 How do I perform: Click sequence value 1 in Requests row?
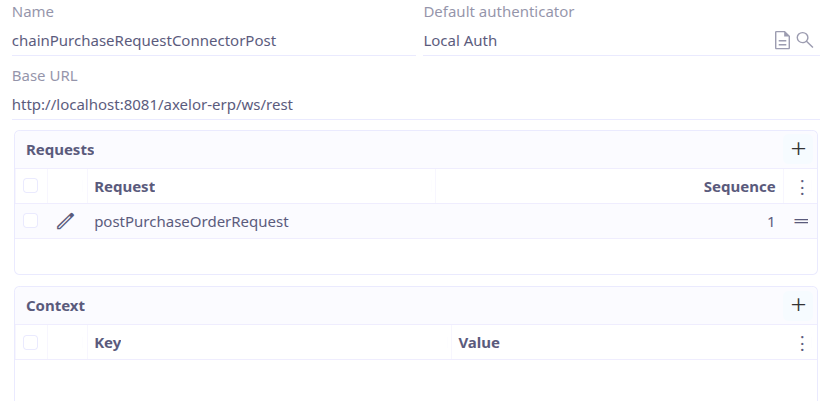(770, 222)
